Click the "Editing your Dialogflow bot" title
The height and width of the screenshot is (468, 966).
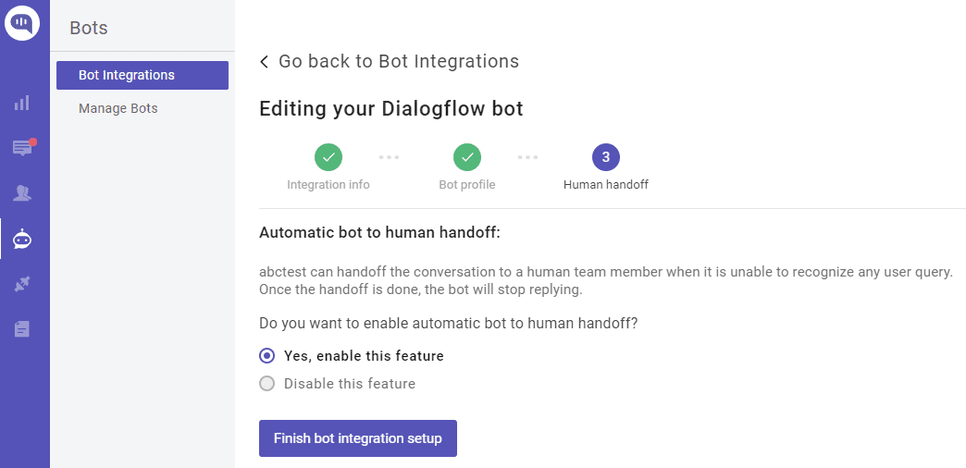[x=391, y=109]
